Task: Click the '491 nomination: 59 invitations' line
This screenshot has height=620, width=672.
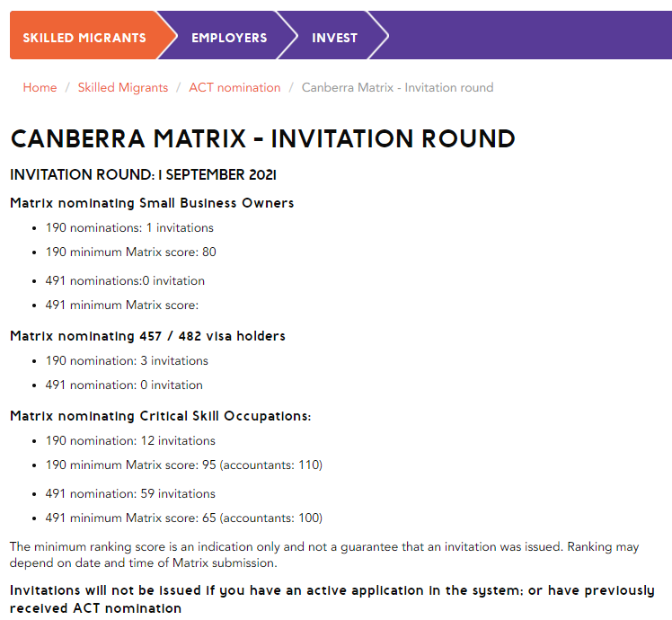Action: (130, 493)
